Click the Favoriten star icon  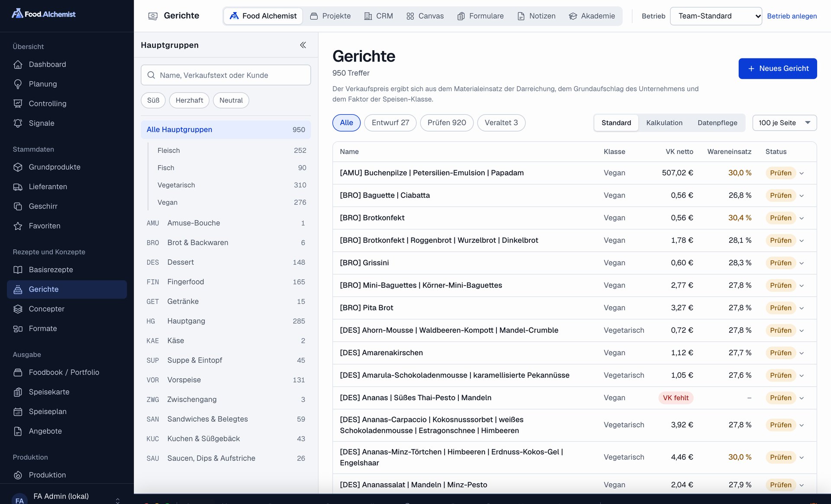(18, 226)
